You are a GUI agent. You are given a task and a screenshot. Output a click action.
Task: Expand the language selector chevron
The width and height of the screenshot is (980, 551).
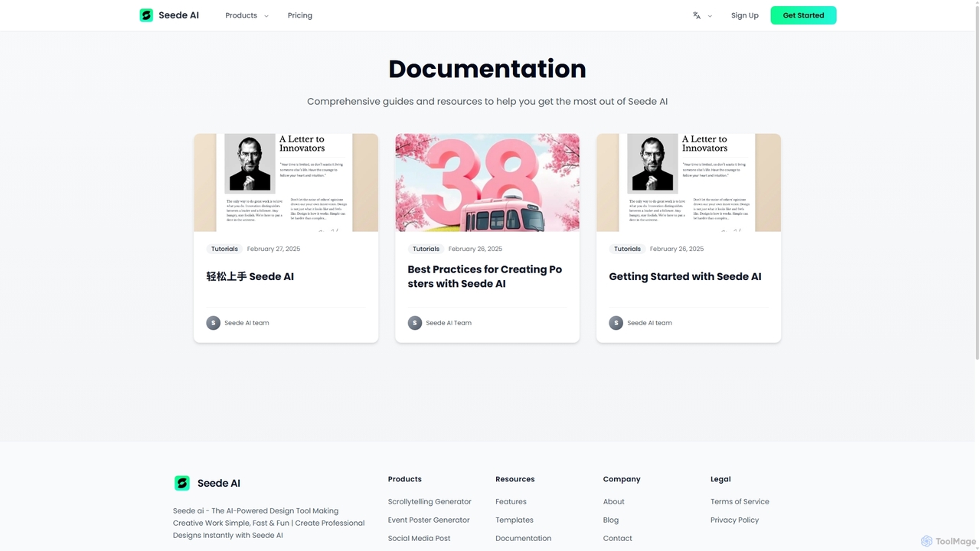pyautogui.click(x=710, y=16)
